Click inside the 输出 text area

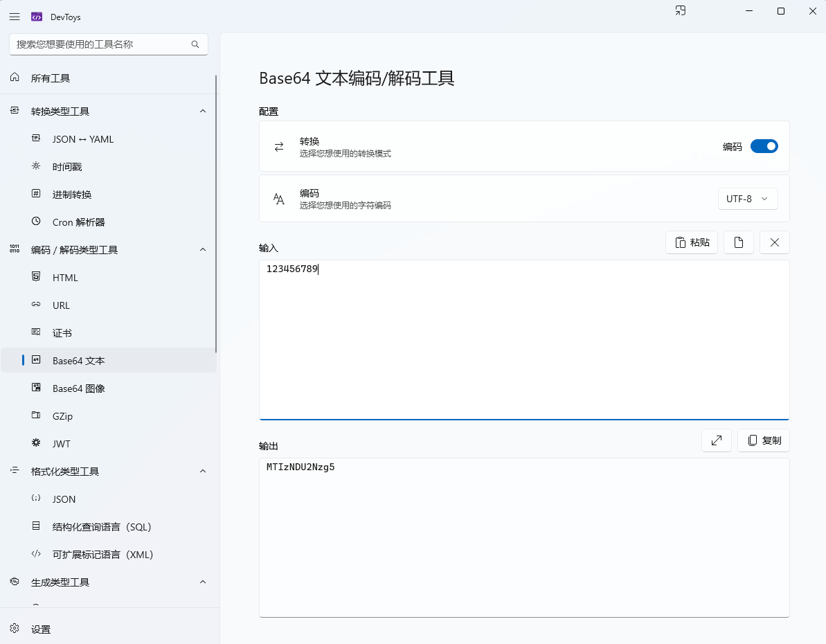(524, 537)
